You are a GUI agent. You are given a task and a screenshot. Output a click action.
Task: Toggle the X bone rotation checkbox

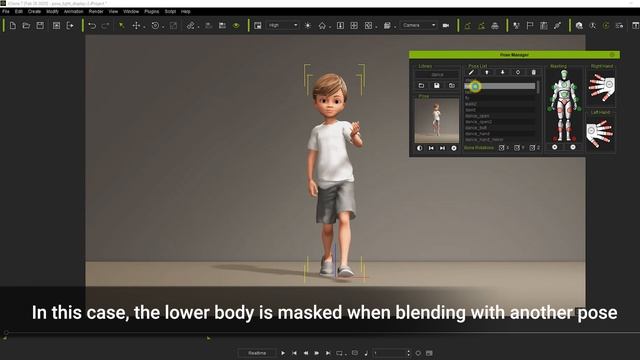502,148
